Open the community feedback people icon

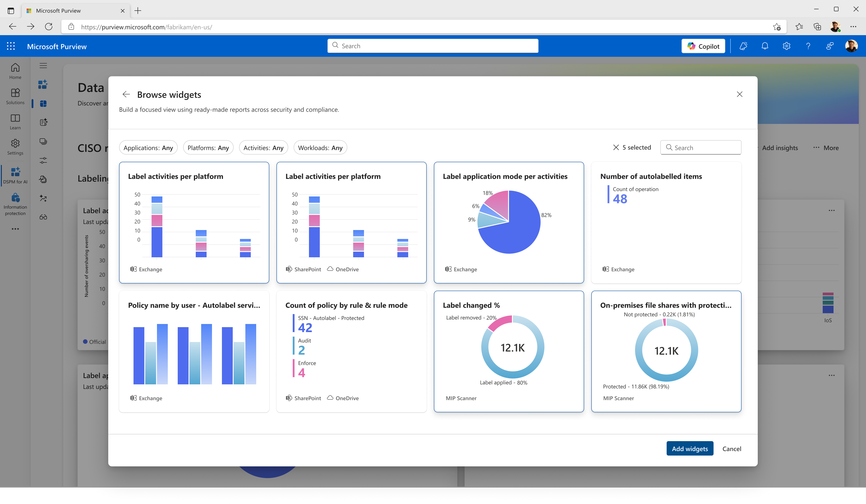[x=830, y=46]
